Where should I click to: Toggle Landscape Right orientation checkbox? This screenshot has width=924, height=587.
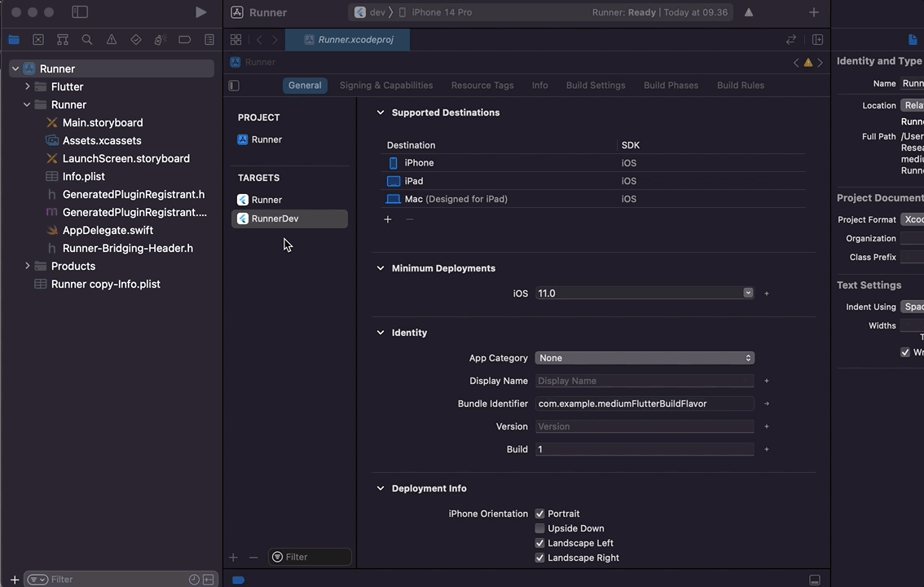pos(539,558)
